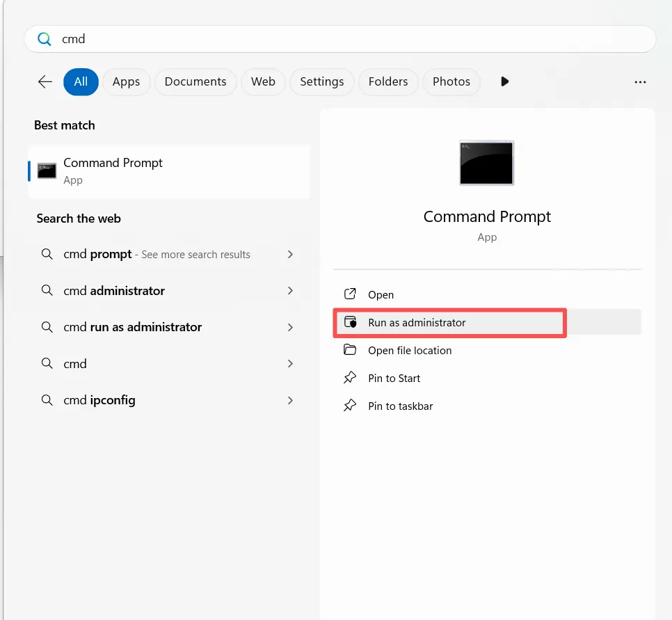Click the Pin to Start icon
The height and width of the screenshot is (620, 672).
[x=350, y=378]
